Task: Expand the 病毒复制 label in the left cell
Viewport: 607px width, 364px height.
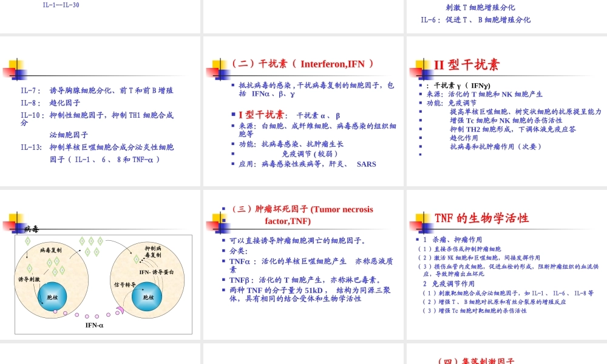Action: (x=52, y=250)
